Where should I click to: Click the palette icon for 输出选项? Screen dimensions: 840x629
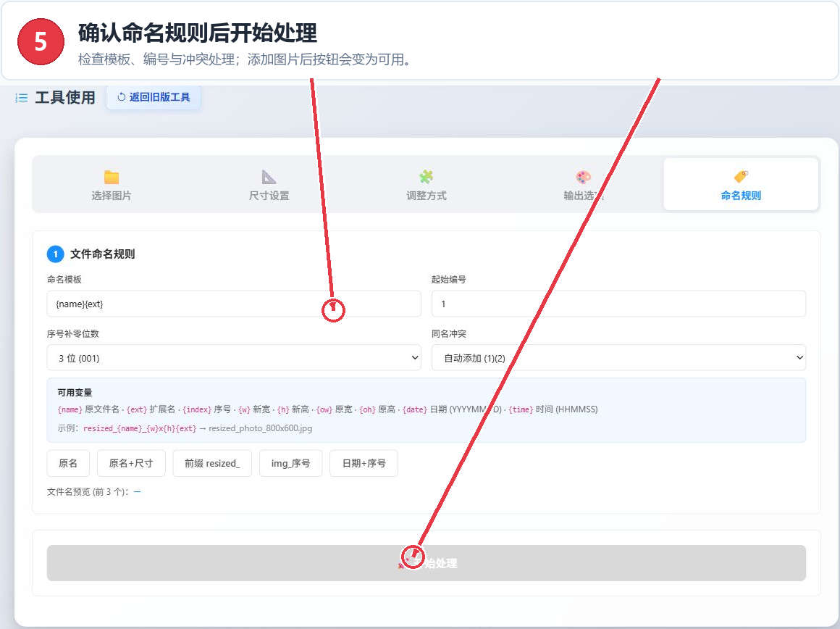584,177
